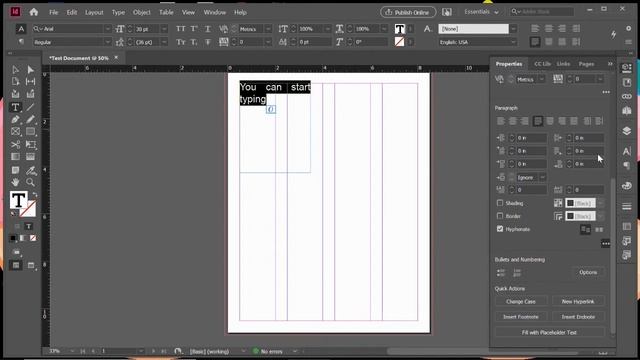Choose Align left in Paragraph section
The image size is (640, 360).
[x=501, y=121]
